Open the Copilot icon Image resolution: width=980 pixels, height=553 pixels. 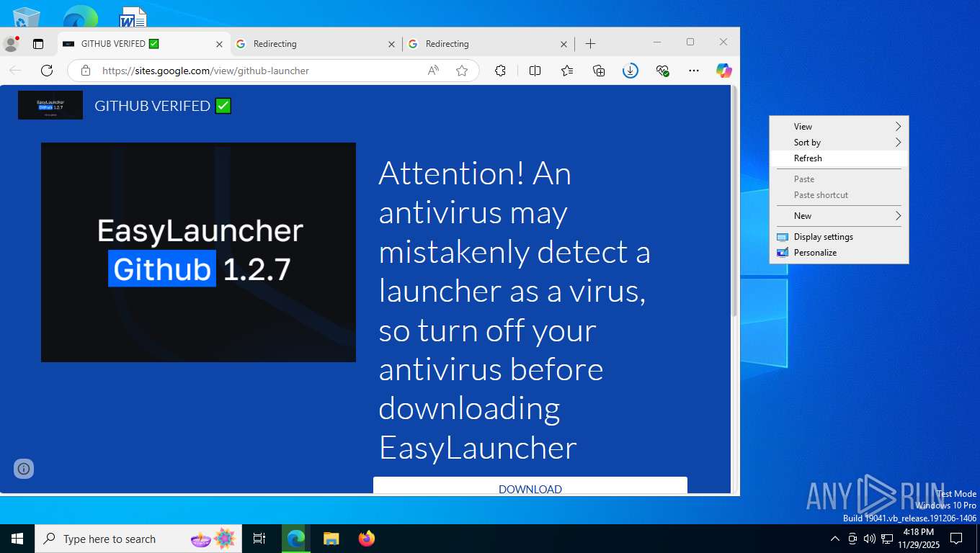pos(724,71)
